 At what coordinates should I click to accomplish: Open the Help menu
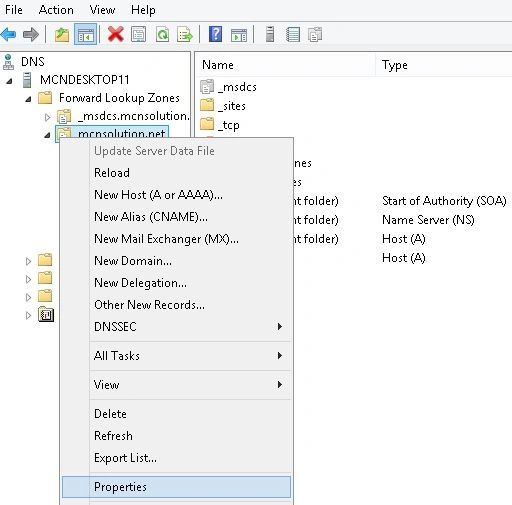(x=143, y=10)
